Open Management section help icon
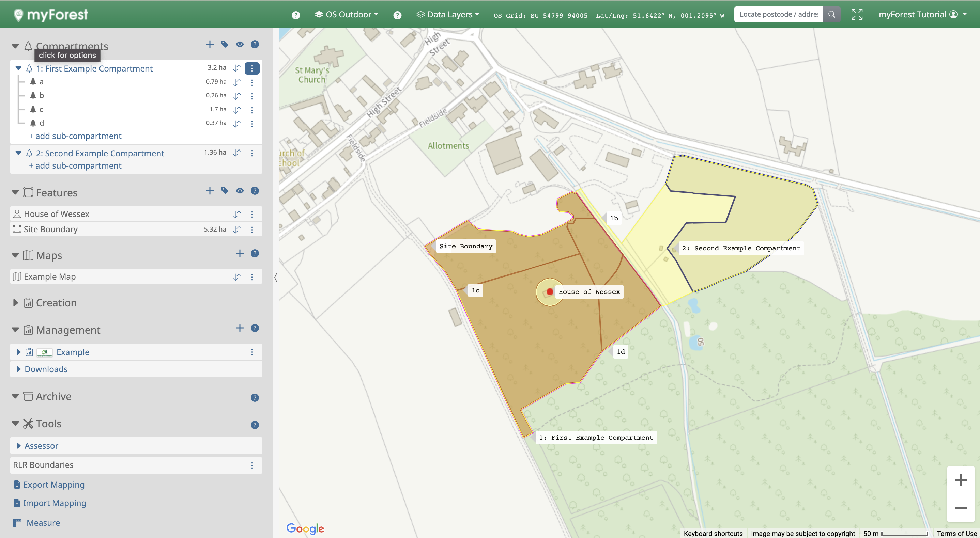The width and height of the screenshot is (980, 538). (x=255, y=328)
